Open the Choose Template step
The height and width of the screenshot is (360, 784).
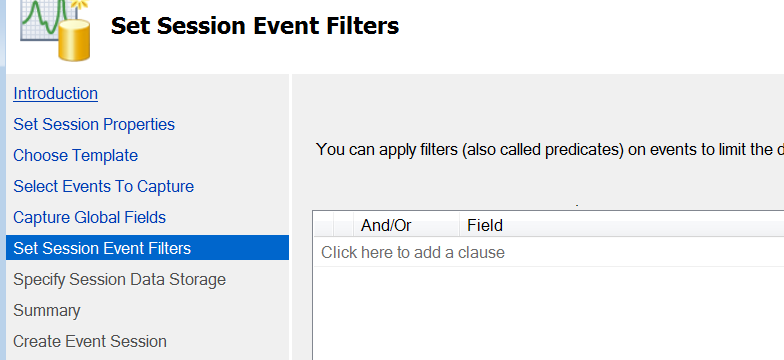pos(76,156)
